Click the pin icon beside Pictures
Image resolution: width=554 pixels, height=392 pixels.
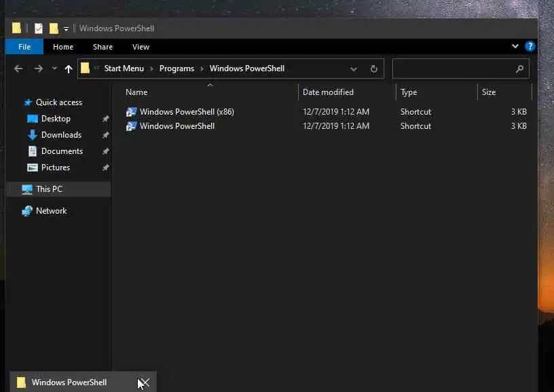(x=105, y=168)
